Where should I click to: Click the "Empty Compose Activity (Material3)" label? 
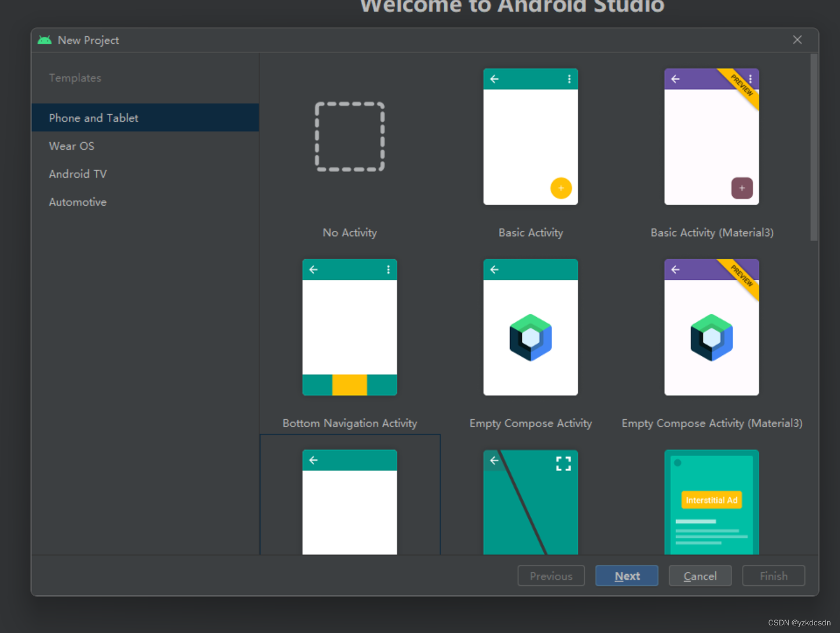[x=712, y=423]
